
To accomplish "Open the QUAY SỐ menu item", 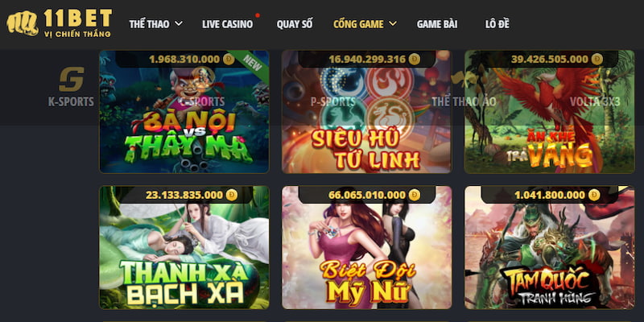I will click(x=295, y=24).
